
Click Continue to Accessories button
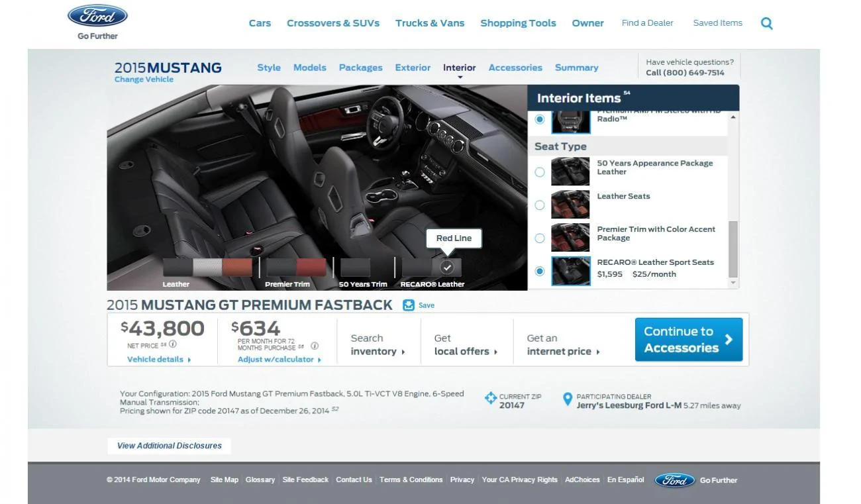point(689,340)
